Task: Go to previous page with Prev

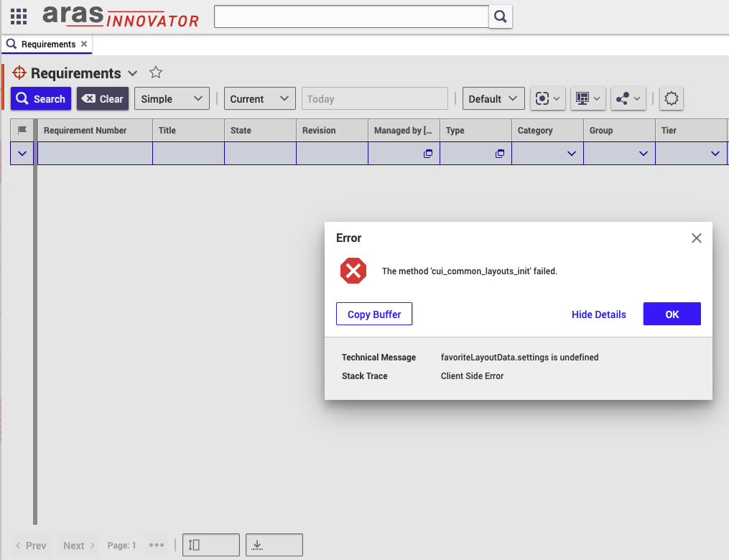Action: pos(31,546)
